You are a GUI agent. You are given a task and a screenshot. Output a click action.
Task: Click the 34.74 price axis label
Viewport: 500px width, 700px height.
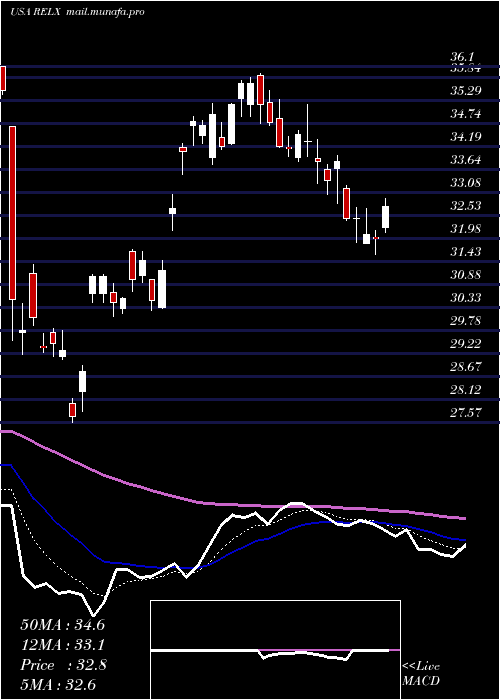[466, 114]
